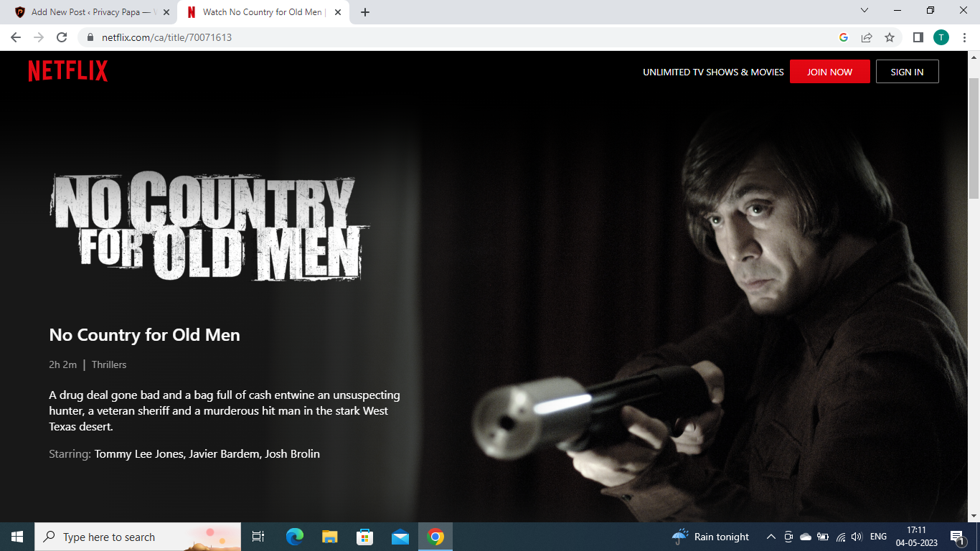Go back to the previous page
The width and height of the screenshot is (980, 551).
(16, 37)
